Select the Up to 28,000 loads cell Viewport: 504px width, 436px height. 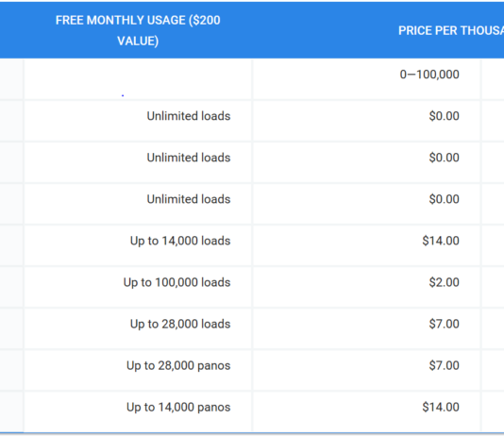click(138, 328)
